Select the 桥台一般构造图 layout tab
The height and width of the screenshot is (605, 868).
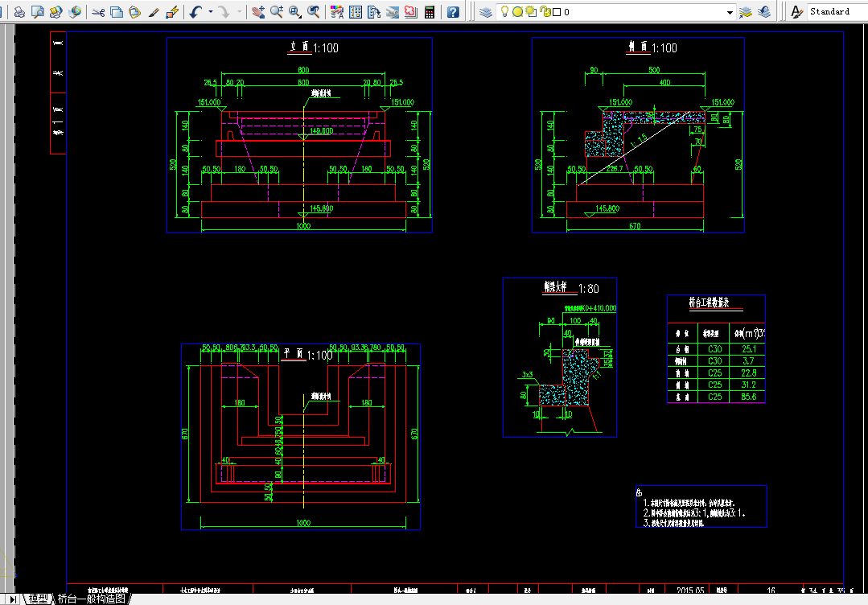[x=92, y=599]
